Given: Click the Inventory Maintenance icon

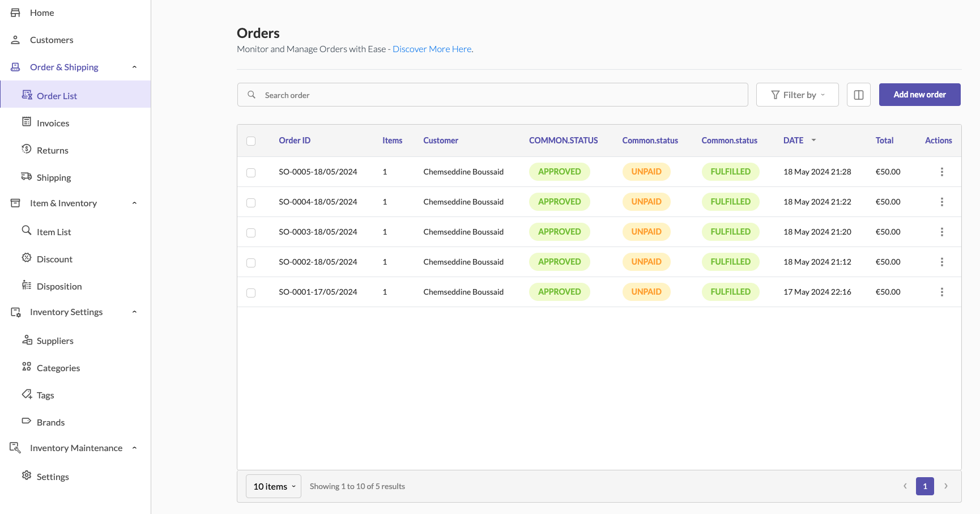Looking at the screenshot, I should (x=15, y=448).
